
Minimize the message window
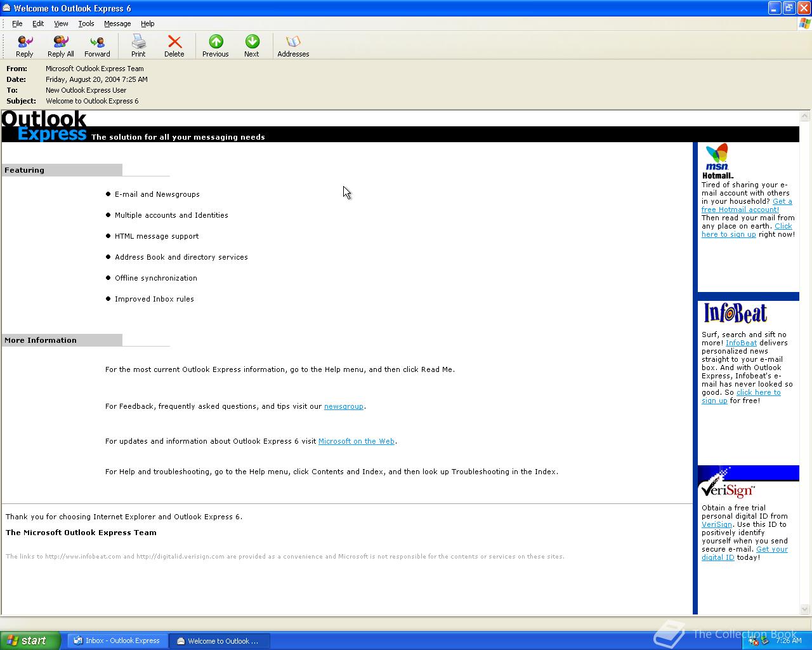point(775,8)
